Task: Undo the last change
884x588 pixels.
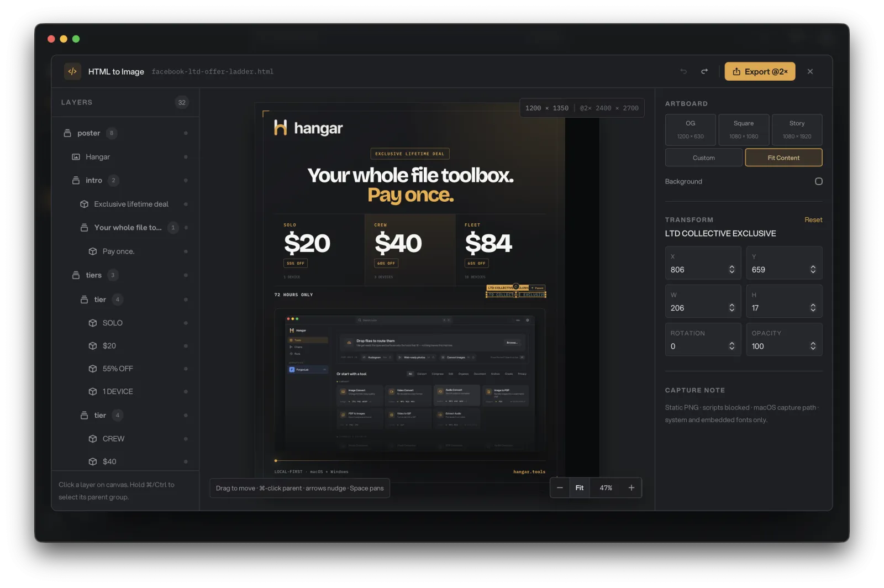Action: (683, 71)
